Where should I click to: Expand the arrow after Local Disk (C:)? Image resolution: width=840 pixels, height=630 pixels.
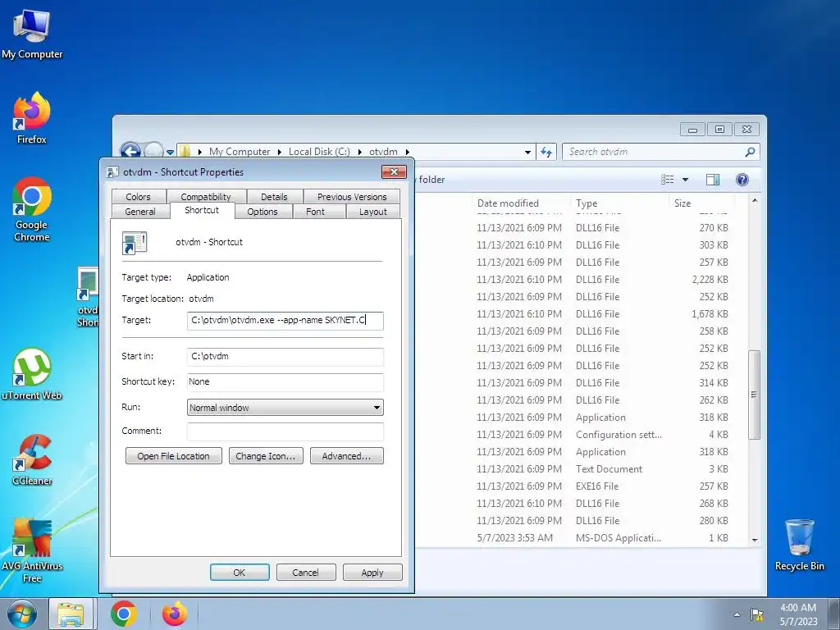tap(359, 152)
